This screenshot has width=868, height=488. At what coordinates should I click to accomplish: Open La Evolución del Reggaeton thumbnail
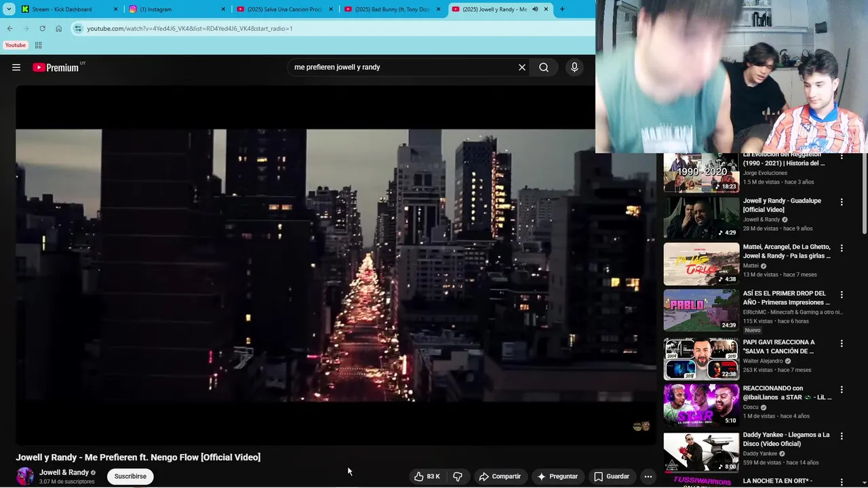click(x=701, y=172)
